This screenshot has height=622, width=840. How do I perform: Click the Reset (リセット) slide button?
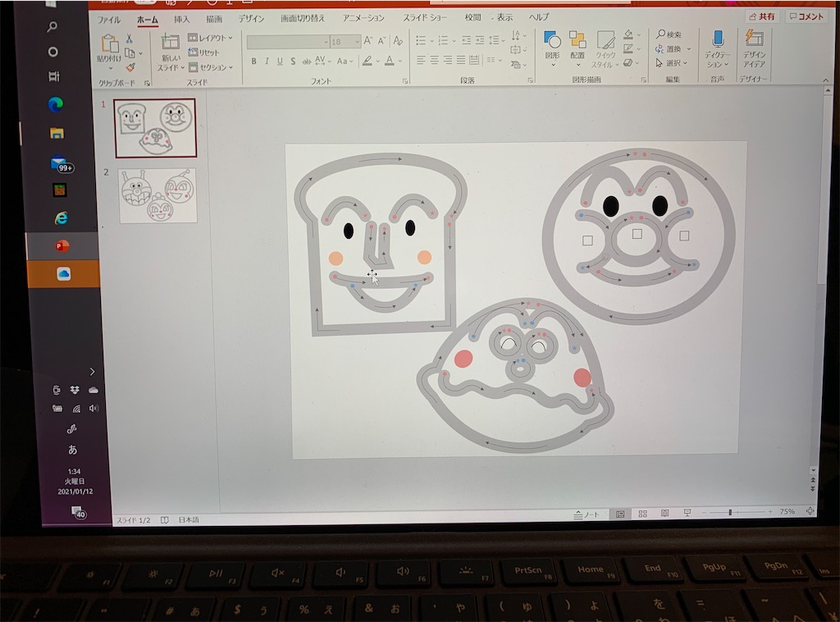[203, 53]
